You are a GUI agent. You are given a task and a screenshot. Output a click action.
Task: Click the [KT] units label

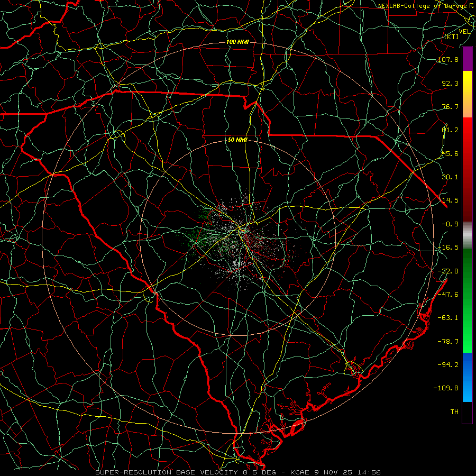[452, 36]
